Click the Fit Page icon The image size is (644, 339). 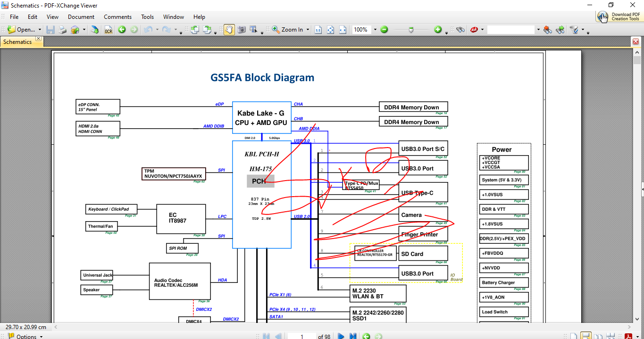click(x=331, y=29)
